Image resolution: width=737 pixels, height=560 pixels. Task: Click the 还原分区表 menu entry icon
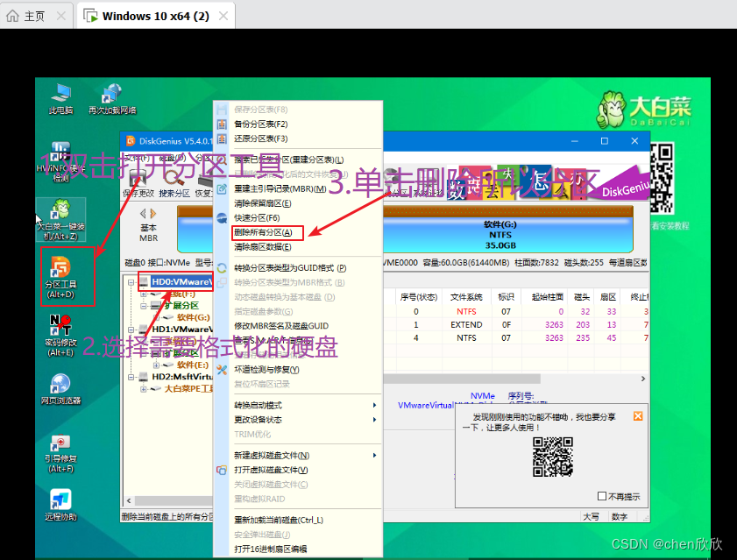point(222,138)
